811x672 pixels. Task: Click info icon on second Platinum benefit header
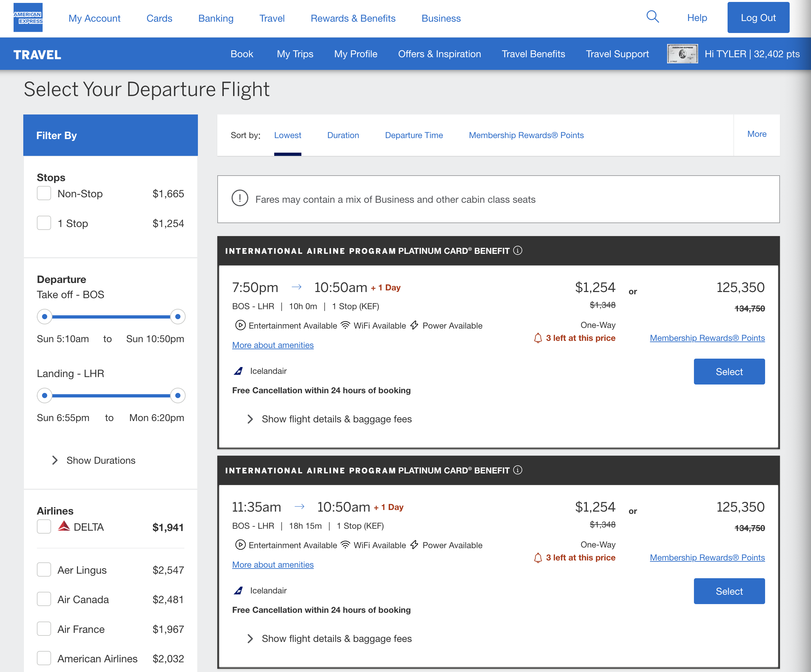(518, 470)
